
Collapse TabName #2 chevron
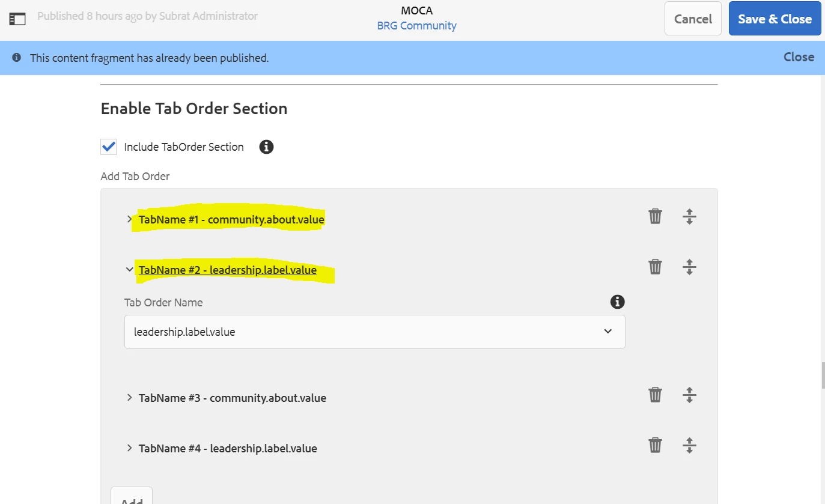pyautogui.click(x=129, y=270)
